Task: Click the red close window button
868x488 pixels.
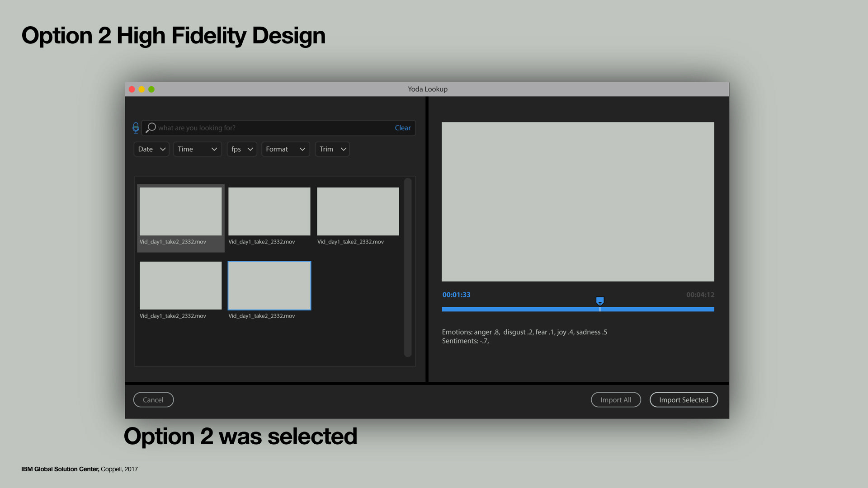Action: coord(132,89)
